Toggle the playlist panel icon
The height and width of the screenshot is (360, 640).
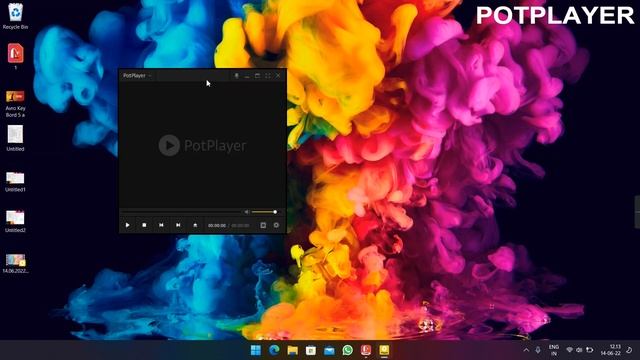[263, 225]
